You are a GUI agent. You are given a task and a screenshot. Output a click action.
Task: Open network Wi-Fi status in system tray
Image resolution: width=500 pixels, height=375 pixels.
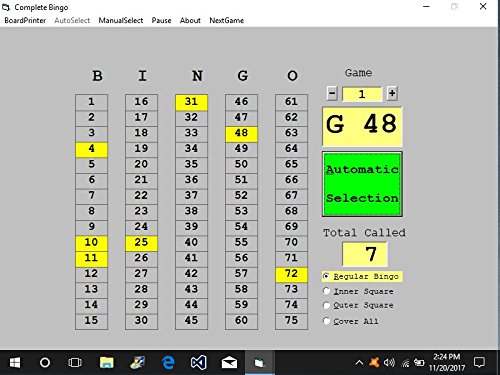pos(405,363)
